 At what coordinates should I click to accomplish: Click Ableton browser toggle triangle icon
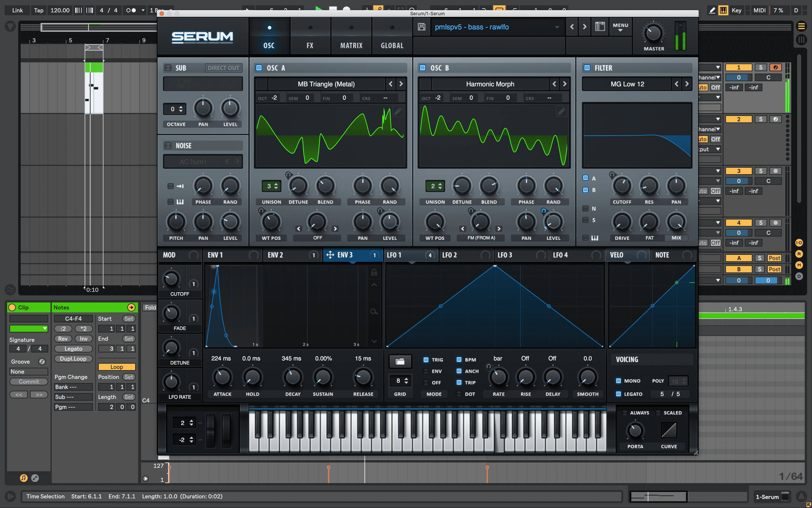click(10, 26)
